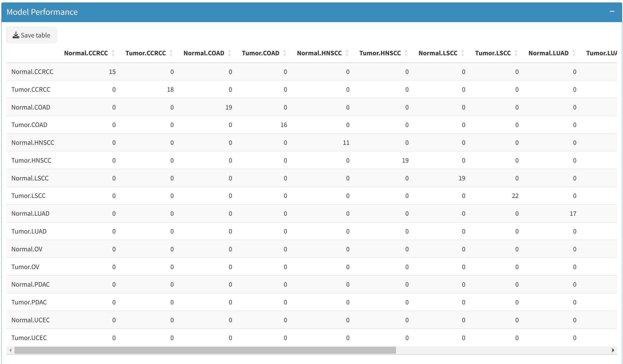Click the value 22 in Tumor.LSCC row
The height and width of the screenshot is (364, 623).
point(515,196)
